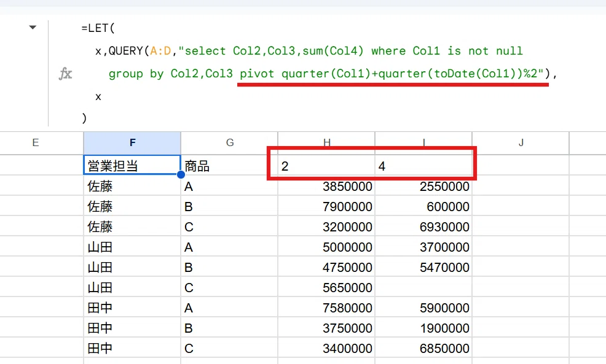Click cell containing 商品
The image size is (606, 364).
230,166
